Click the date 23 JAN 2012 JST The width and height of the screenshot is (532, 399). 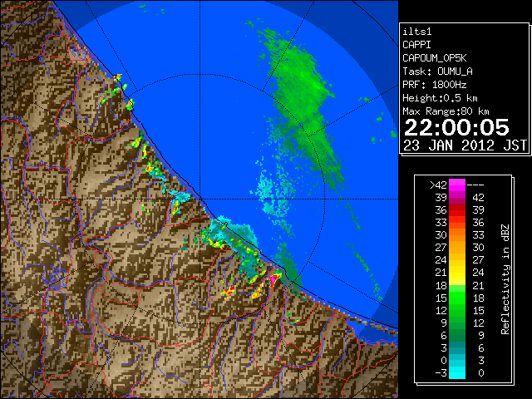pos(465,145)
